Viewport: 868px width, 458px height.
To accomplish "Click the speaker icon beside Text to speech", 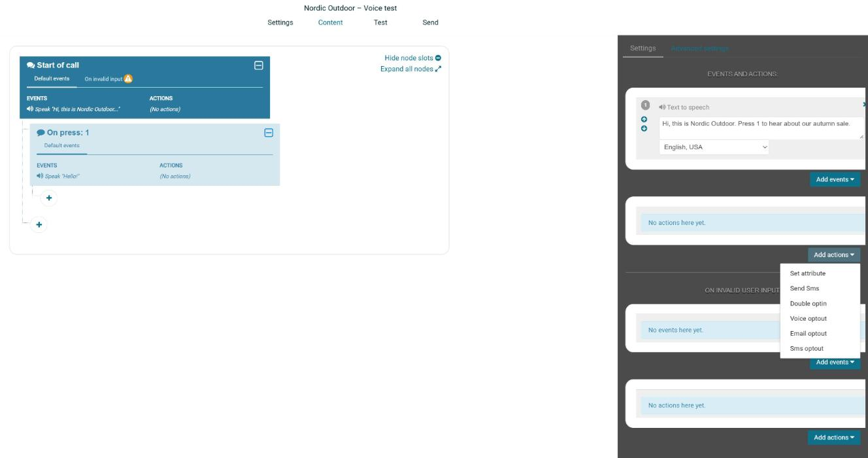I will 662,107.
